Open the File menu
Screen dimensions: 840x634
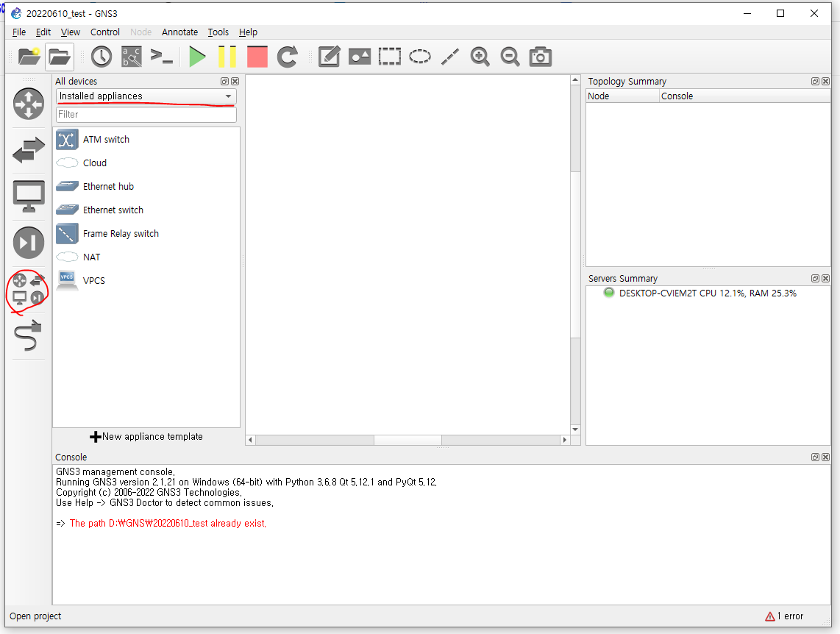click(18, 32)
